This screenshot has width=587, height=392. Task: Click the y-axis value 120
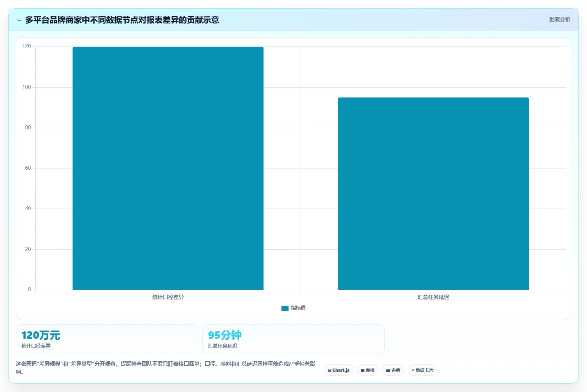tap(27, 46)
